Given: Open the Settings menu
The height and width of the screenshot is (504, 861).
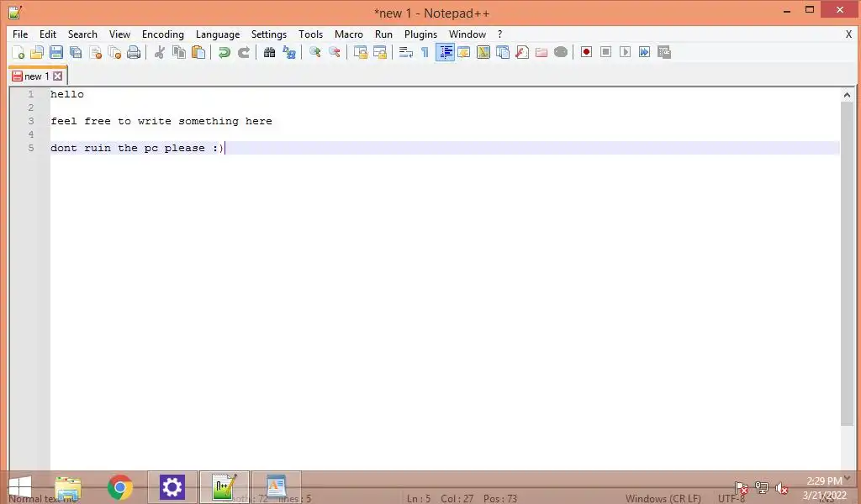Looking at the screenshot, I should point(268,34).
